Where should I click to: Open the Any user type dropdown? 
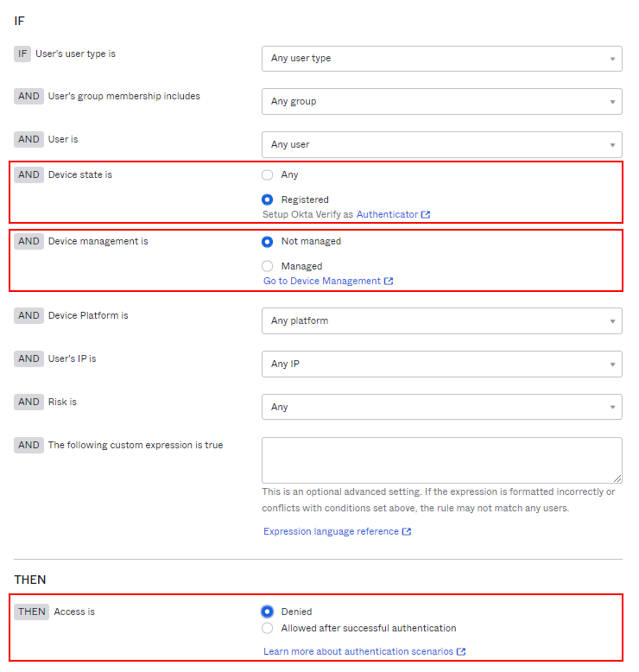click(x=441, y=59)
